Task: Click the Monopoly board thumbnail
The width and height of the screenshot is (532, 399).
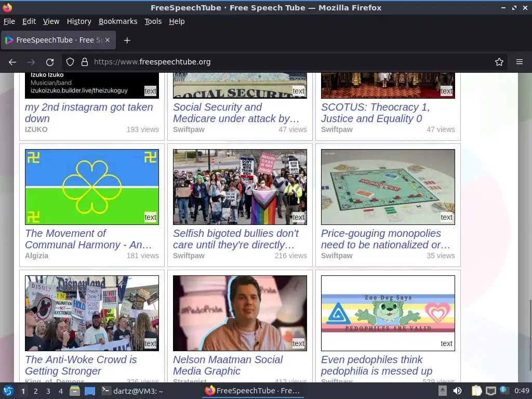Action: pyautogui.click(x=388, y=187)
